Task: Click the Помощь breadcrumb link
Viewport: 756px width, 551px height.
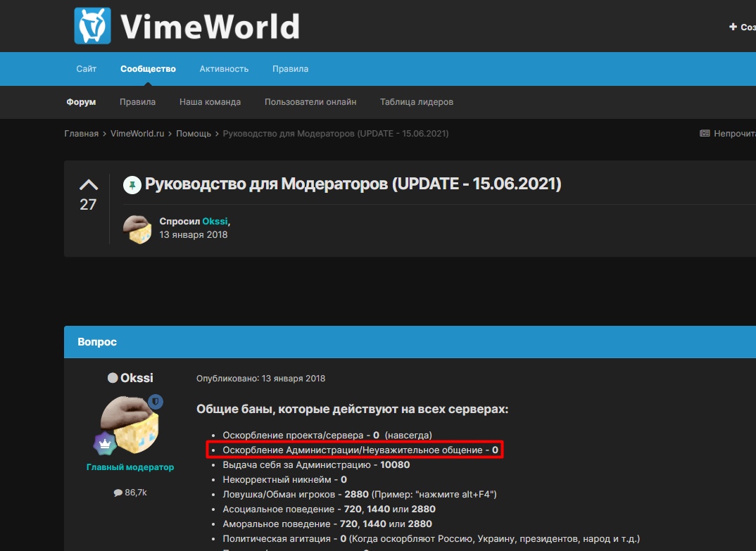Action: [x=194, y=134]
